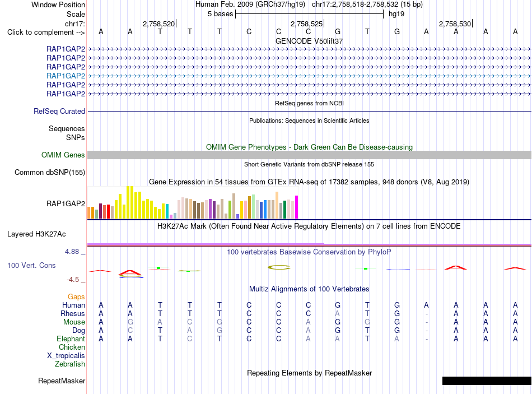Image resolution: width=532 pixels, height=394 pixels.
Task: Select the Human alignment row label
Action: (x=73, y=305)
